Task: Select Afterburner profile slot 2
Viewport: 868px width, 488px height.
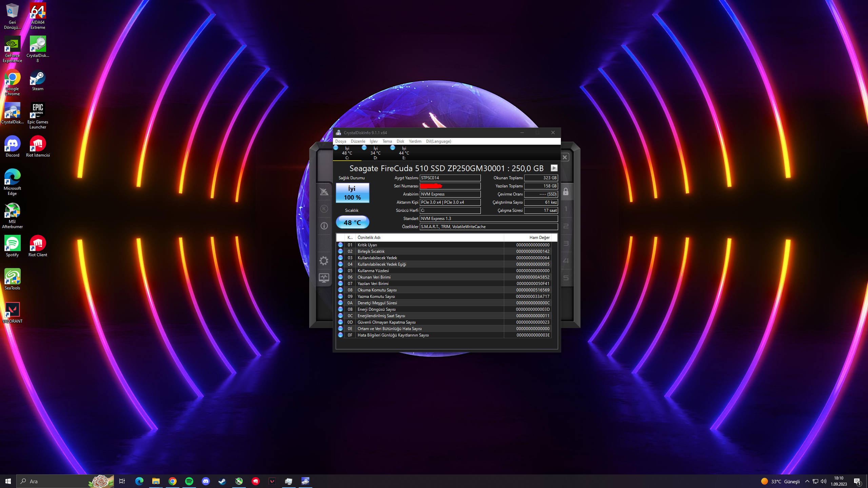Action: click(x=566, y=226)
